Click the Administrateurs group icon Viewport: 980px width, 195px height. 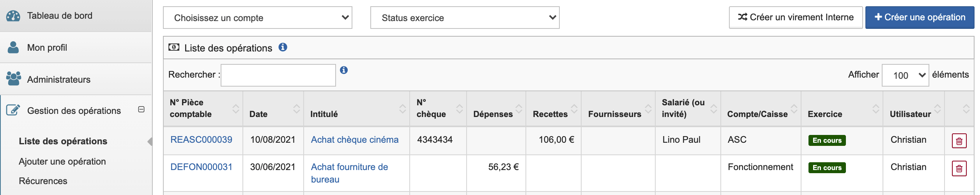click(x=14, y=79)
